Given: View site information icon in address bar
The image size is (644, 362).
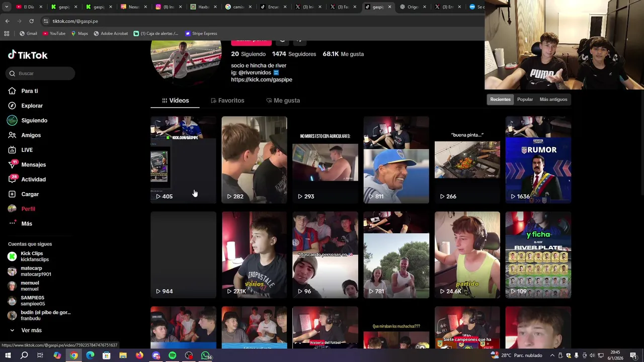Looking at the screenshot, I should 46,21.
